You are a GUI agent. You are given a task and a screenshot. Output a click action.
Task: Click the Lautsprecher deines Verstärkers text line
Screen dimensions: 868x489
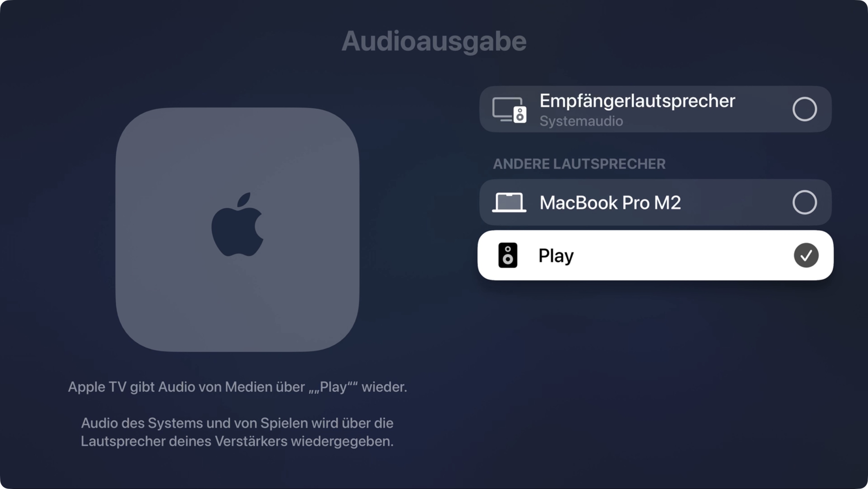[x=237, y=441]
